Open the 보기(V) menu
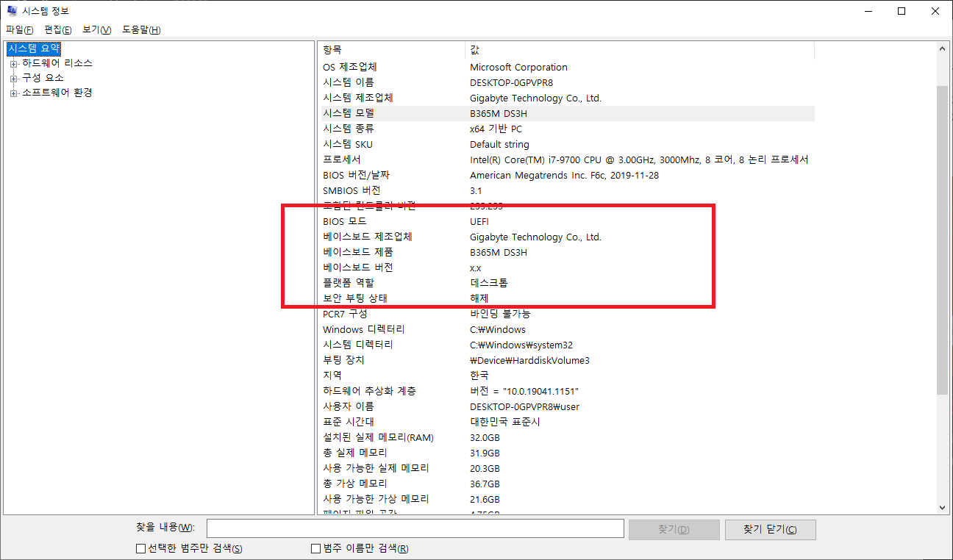 tap(97, 29)
